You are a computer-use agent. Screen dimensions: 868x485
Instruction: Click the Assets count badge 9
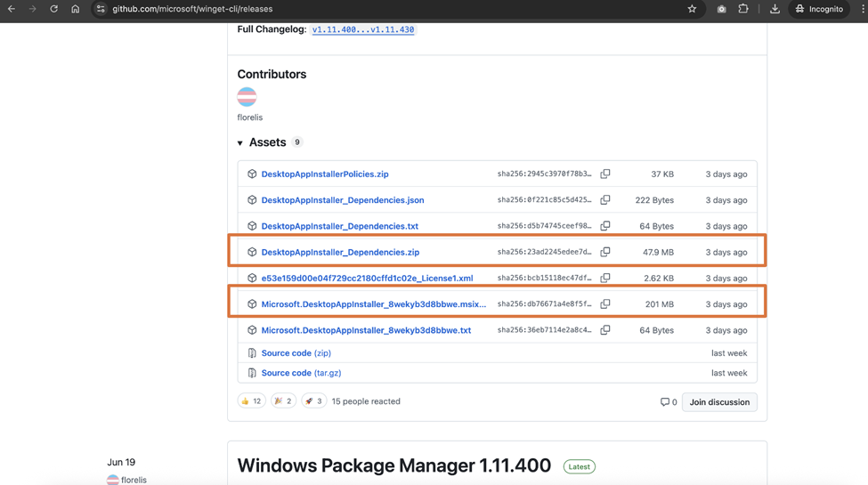click(297, 142)
